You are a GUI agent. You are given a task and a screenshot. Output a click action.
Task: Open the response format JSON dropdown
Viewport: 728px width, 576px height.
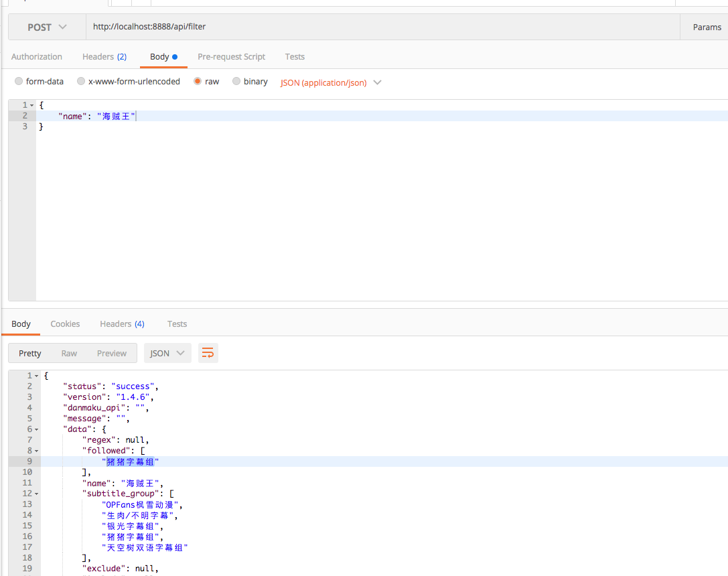(167, 353)
